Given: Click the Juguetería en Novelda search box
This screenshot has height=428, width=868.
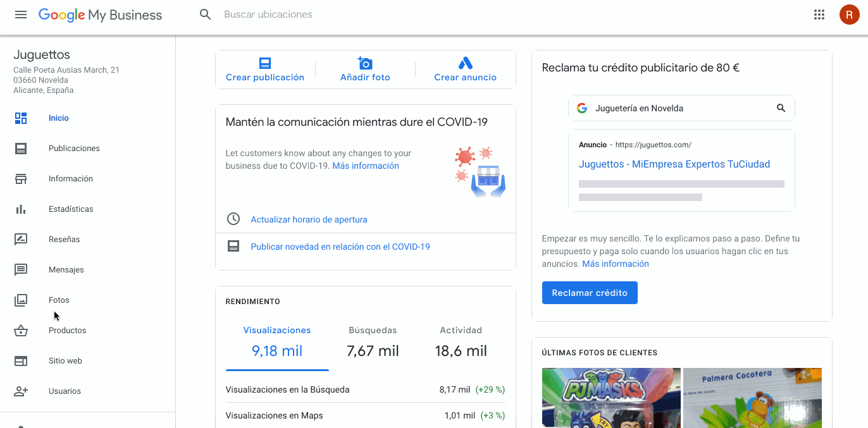Looking at the screenshot, I should 681,108.
